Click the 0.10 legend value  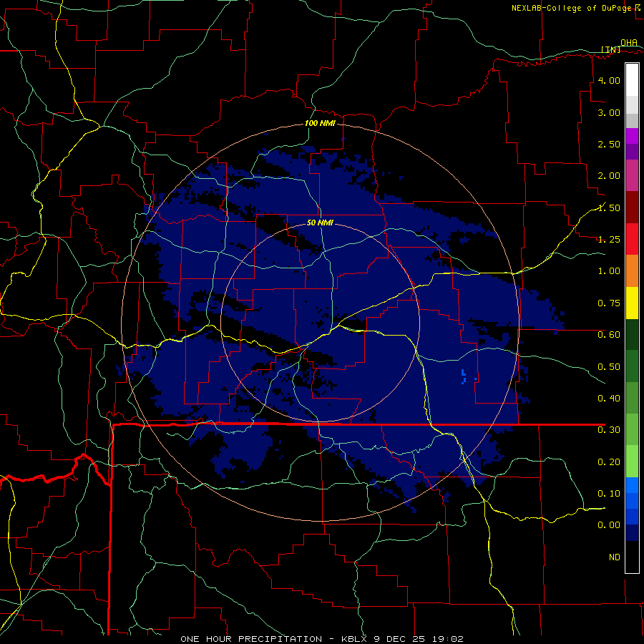[x=609, y=494]
